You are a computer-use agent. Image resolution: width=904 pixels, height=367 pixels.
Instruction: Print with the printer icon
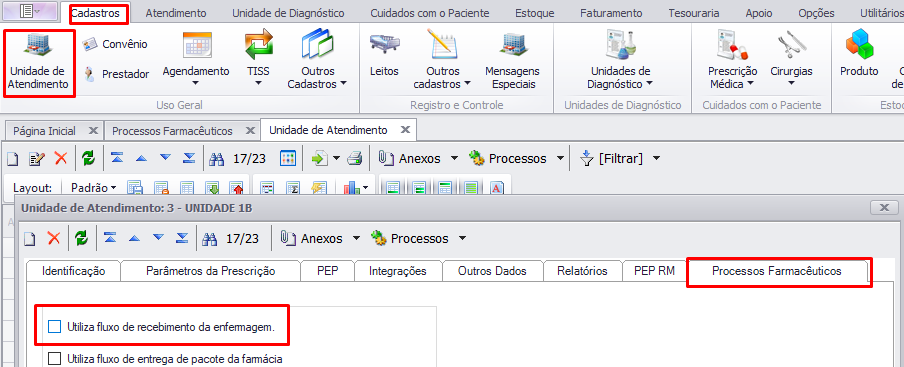click(x=355, y=159)
